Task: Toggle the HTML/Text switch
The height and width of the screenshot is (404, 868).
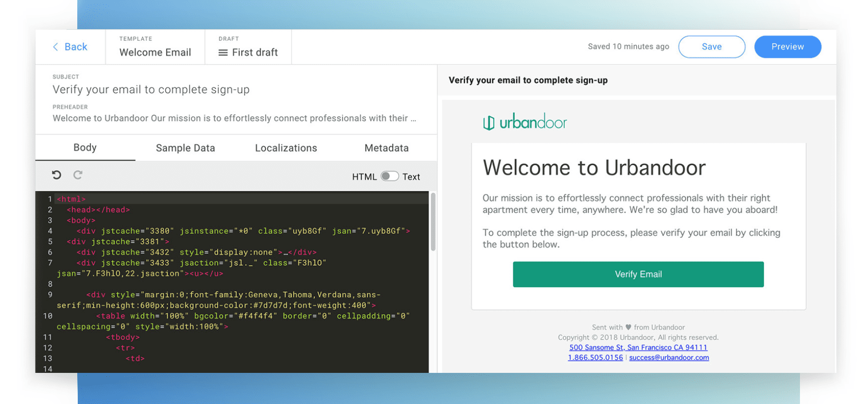Action: pos(389,176)
